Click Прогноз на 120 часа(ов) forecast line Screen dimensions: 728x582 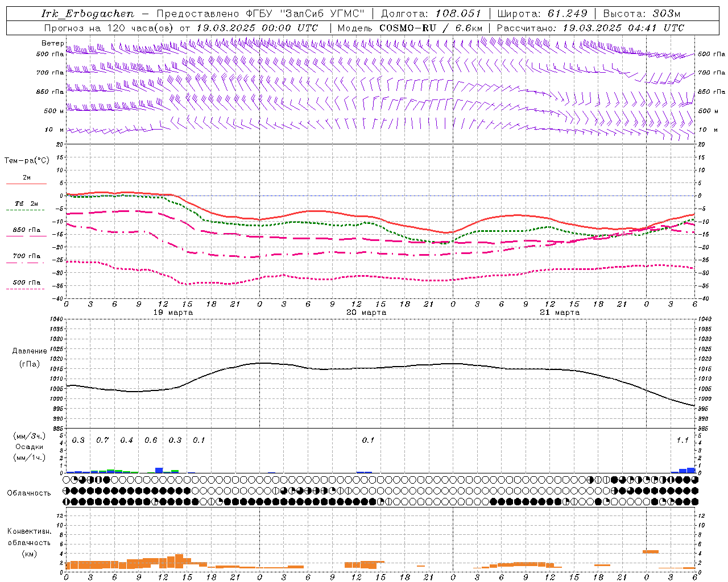(x=181, y=28)
